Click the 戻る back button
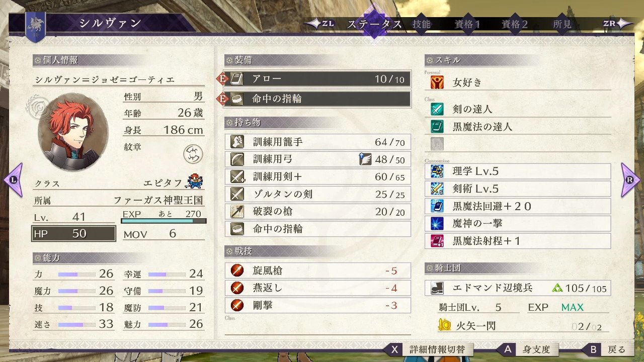 [x=609, y=349]
